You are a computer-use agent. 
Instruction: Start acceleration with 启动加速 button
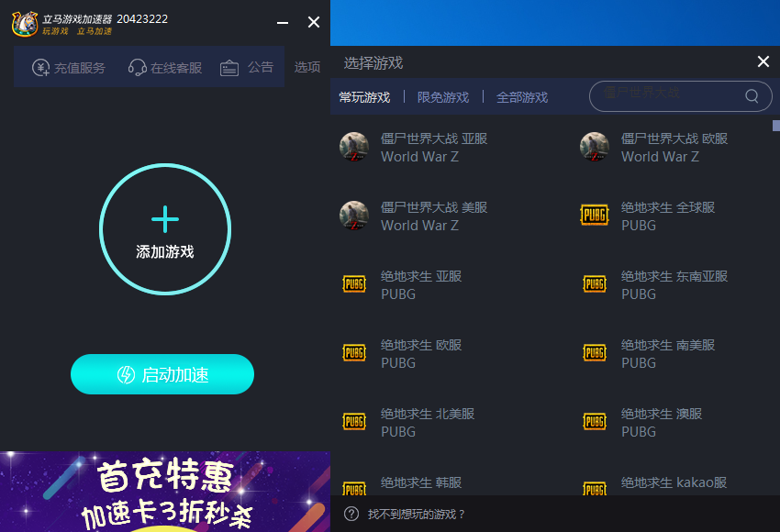coord(162,374)
